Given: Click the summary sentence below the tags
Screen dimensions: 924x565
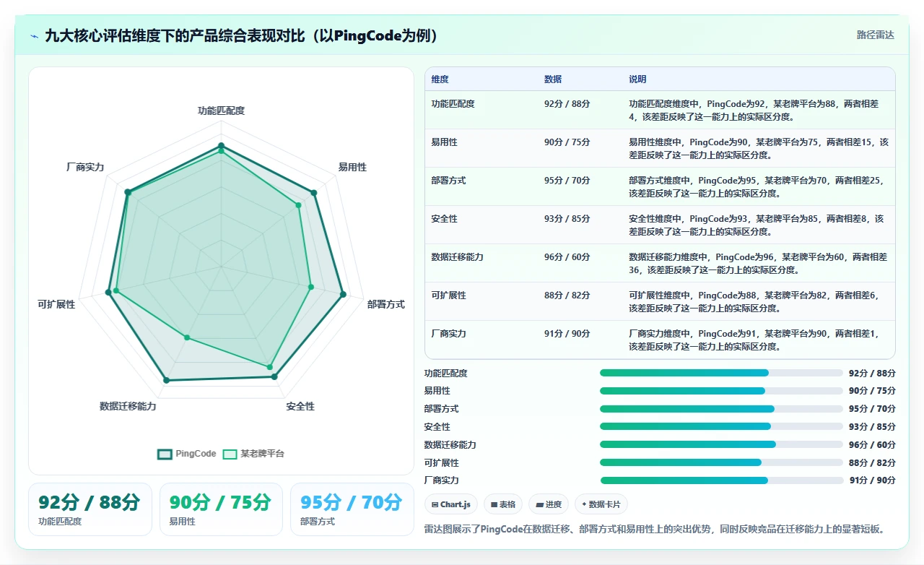Looking at the screenshot, I should [655, 529].
